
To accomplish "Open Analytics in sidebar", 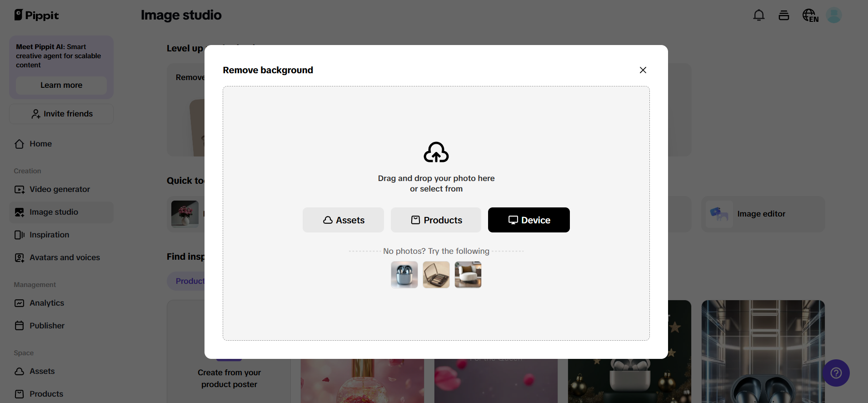I will pyautogui.click(x=61, y=303).
